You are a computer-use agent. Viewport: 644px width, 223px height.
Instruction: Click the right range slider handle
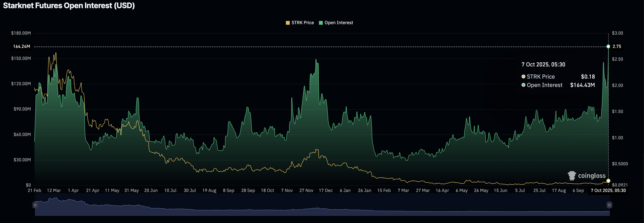point(609,205)
